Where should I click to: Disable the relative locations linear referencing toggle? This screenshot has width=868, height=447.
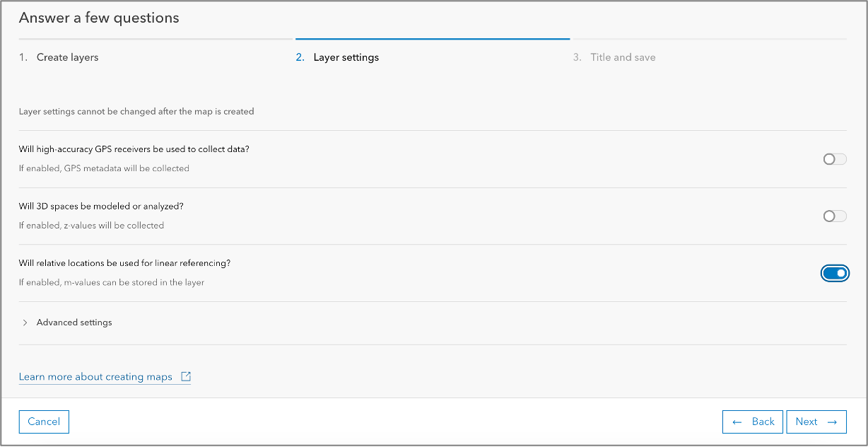[x=835, y=273]
